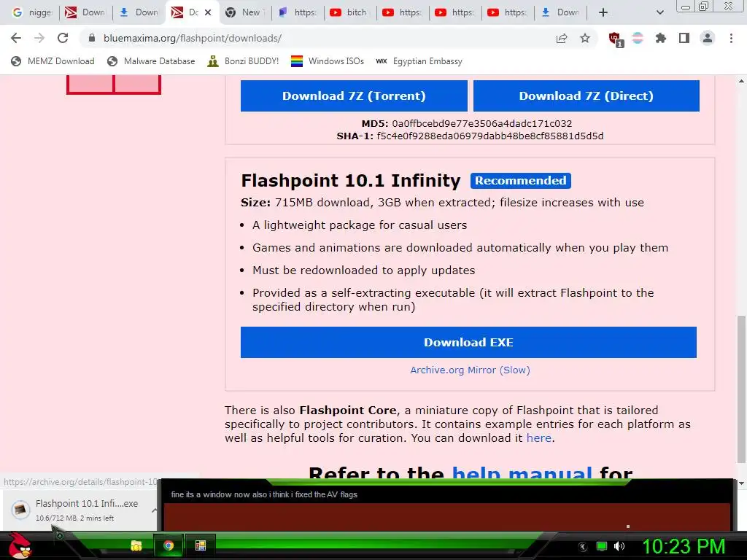
Task: Open the colorful tiles taskbar app
Action: [x=201, y=545]
